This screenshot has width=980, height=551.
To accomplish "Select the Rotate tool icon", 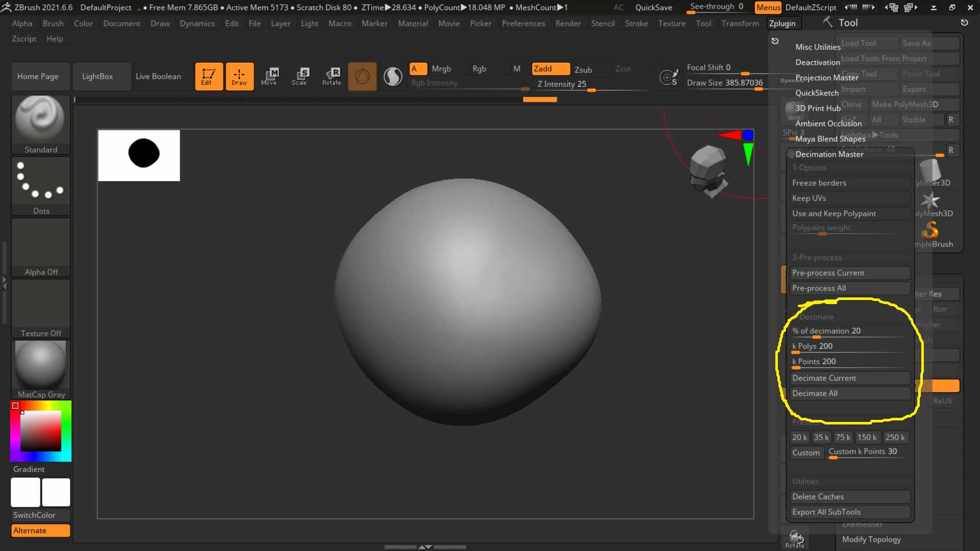I will coord(331,77).
